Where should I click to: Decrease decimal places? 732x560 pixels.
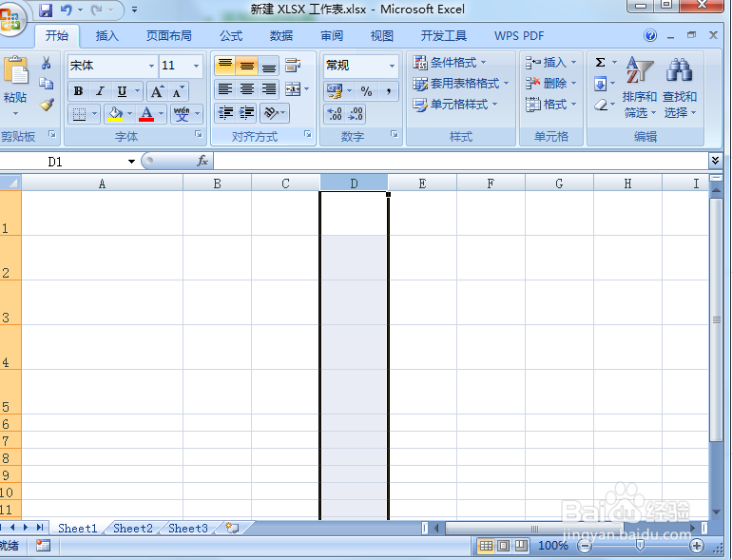(x=356, y=113)
